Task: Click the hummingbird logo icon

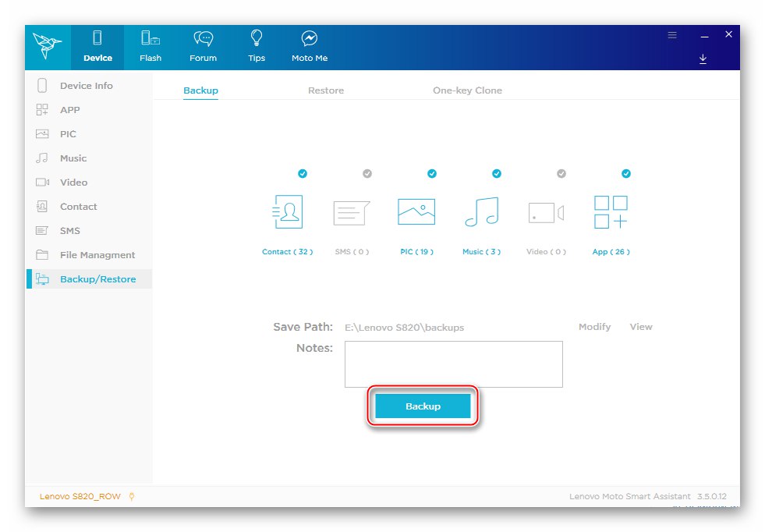Action: tap(47, 46)
